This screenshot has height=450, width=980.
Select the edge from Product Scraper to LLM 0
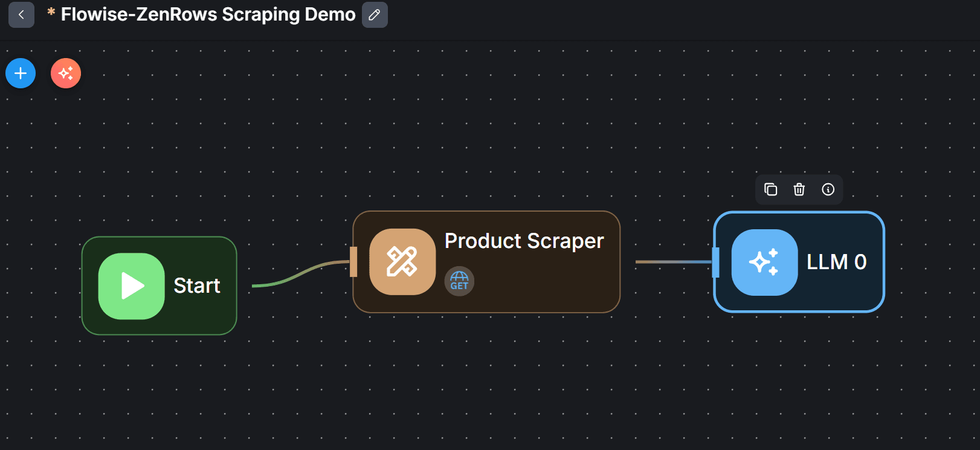[674, 262]
